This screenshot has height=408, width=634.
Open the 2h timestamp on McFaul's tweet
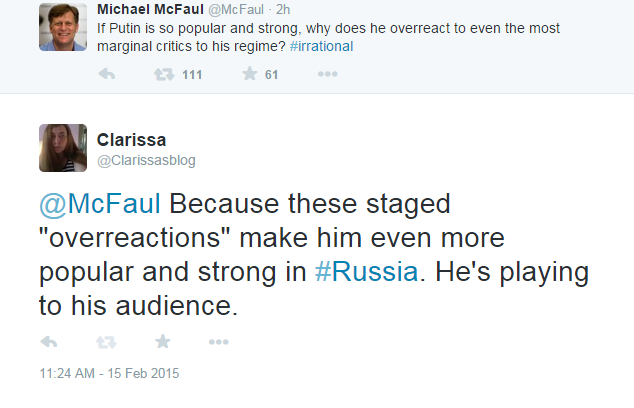[283, 10]
